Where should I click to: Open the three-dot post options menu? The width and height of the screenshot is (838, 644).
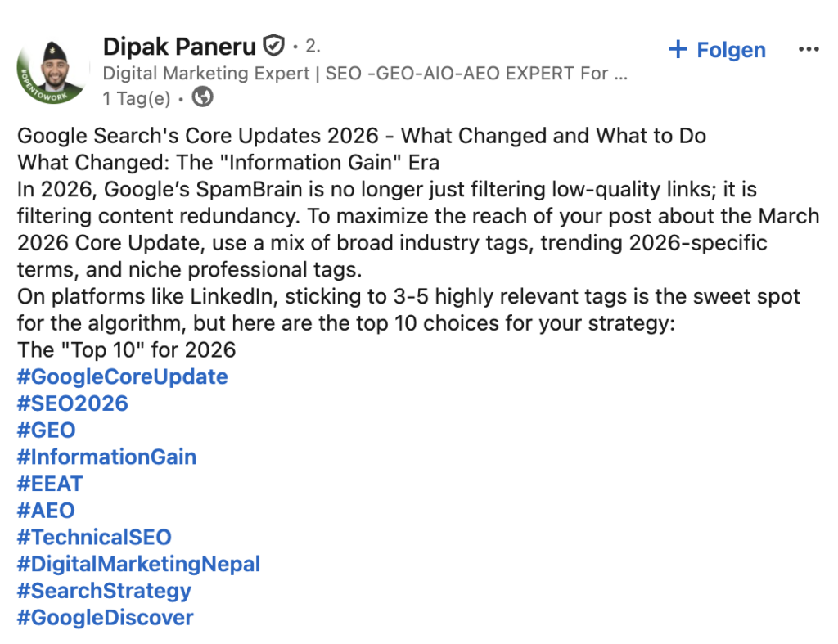808,50
